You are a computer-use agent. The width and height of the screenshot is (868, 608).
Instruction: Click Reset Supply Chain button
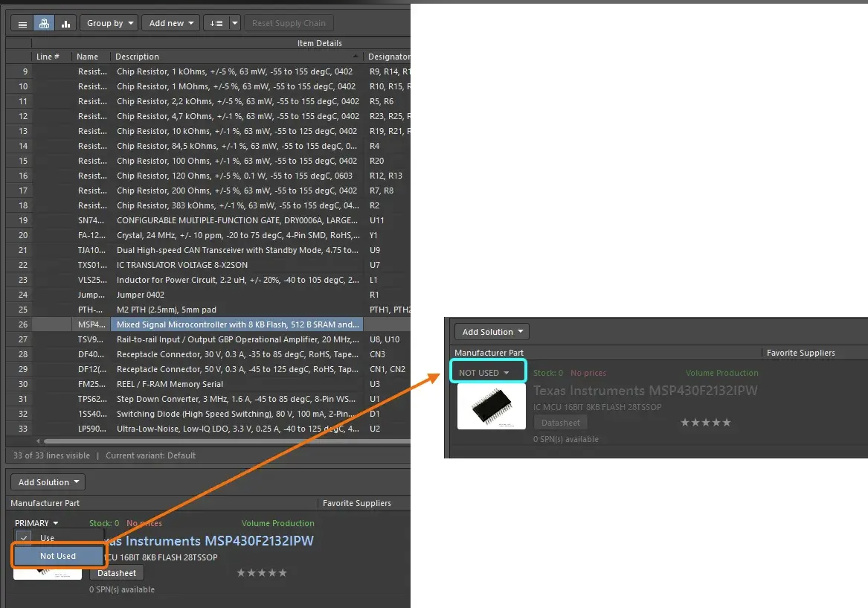pos(289,23)
